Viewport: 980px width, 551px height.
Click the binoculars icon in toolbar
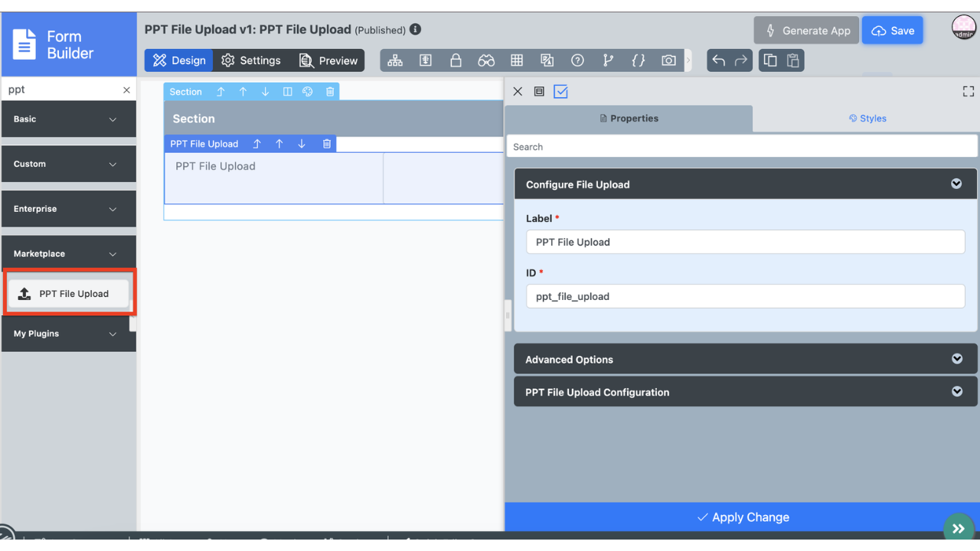(x=486, y=60)
